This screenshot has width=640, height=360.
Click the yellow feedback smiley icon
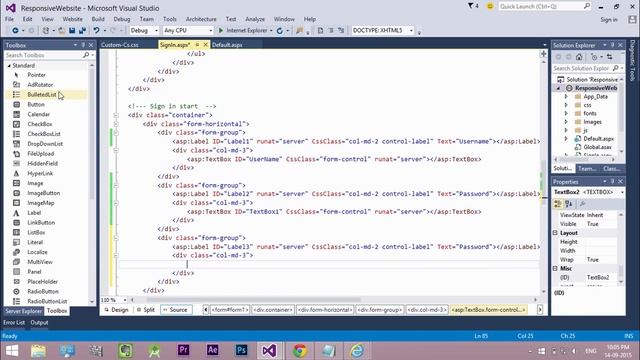click(490, 6)
